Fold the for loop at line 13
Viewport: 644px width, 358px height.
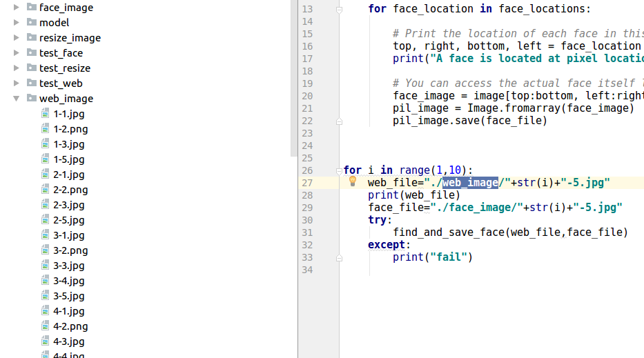[339, 10]
